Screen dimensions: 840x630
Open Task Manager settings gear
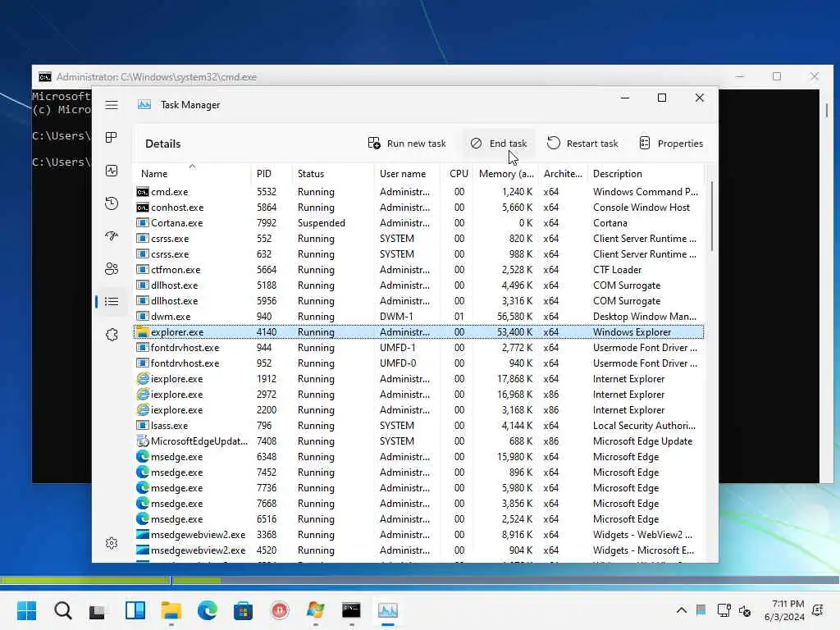tap(112, 543)
